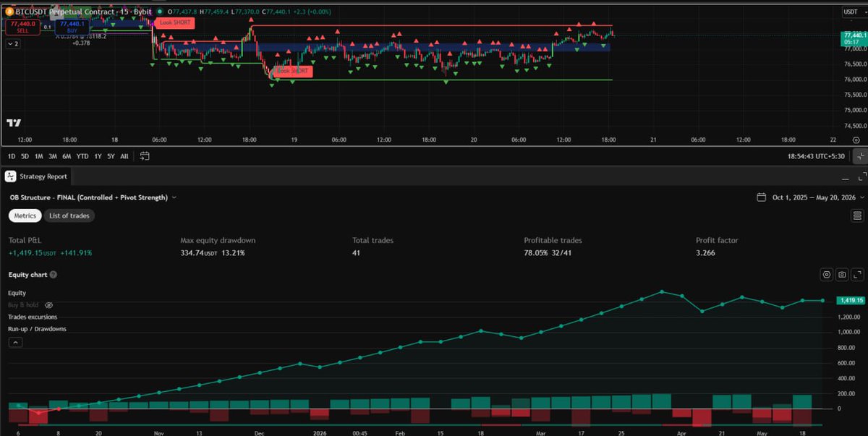Click the Bitcoin symbol logo icon
Screen dimensions: 868x436
(9, 12)
